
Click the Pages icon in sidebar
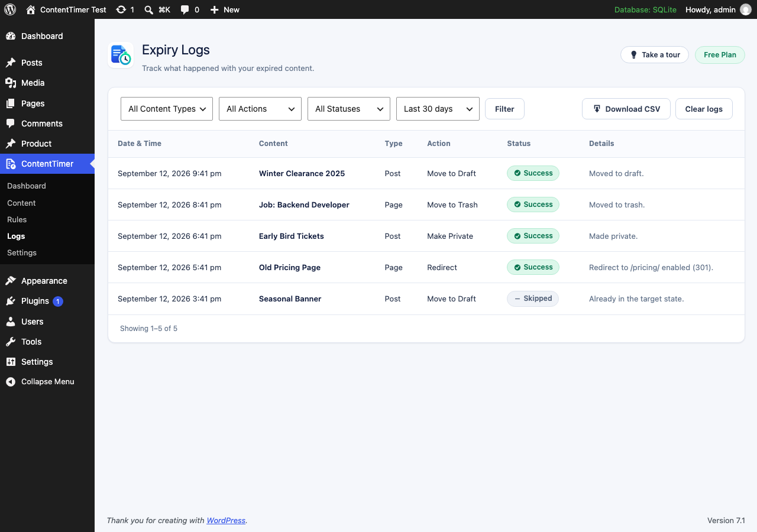[11, 103]
